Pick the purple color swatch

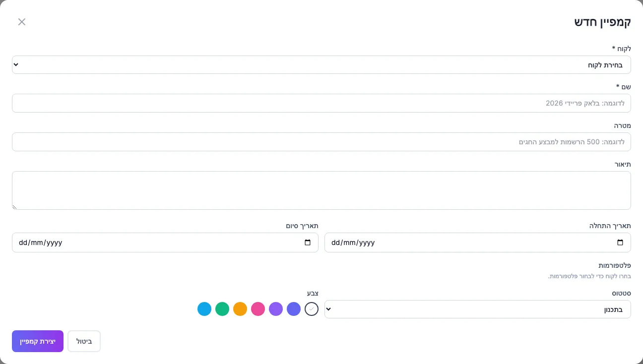click(276, 309)
